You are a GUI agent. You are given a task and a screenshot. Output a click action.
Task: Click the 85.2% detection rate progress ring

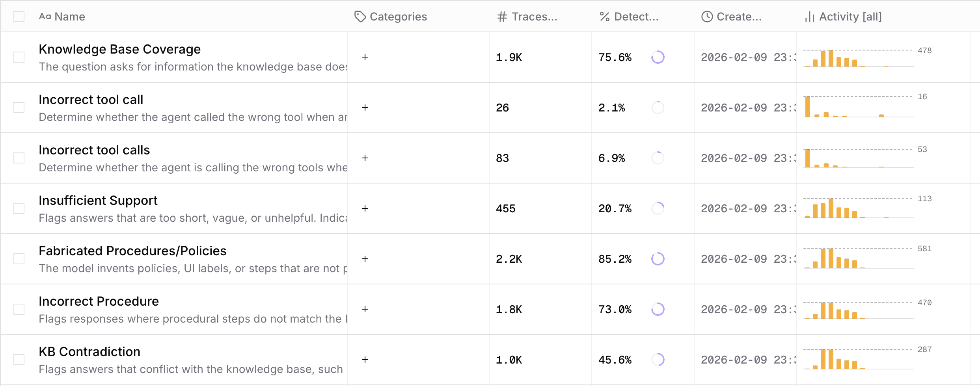click(658, 259)
